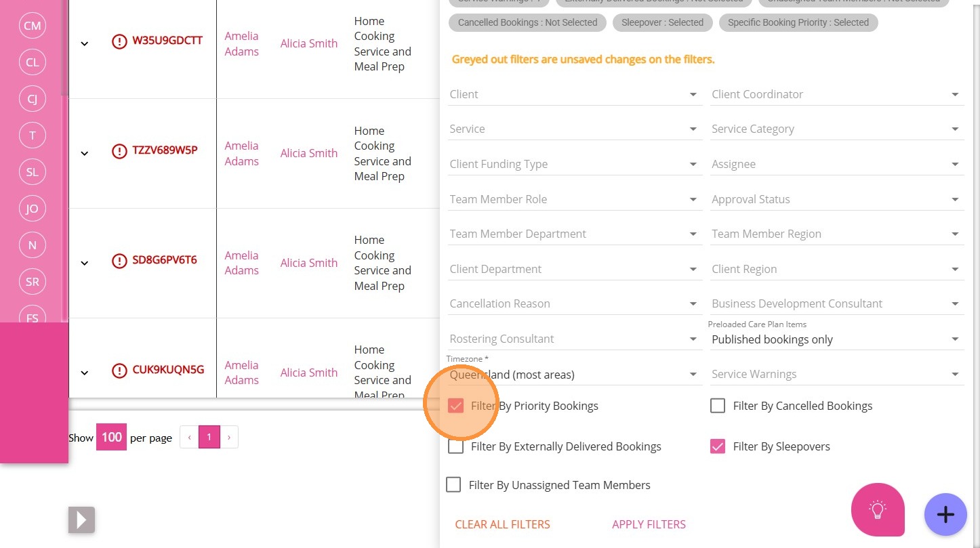The width and height of the screenshot is (980, 548).
Task: Go to next page arrow in pagination
Action: point(229,438)
